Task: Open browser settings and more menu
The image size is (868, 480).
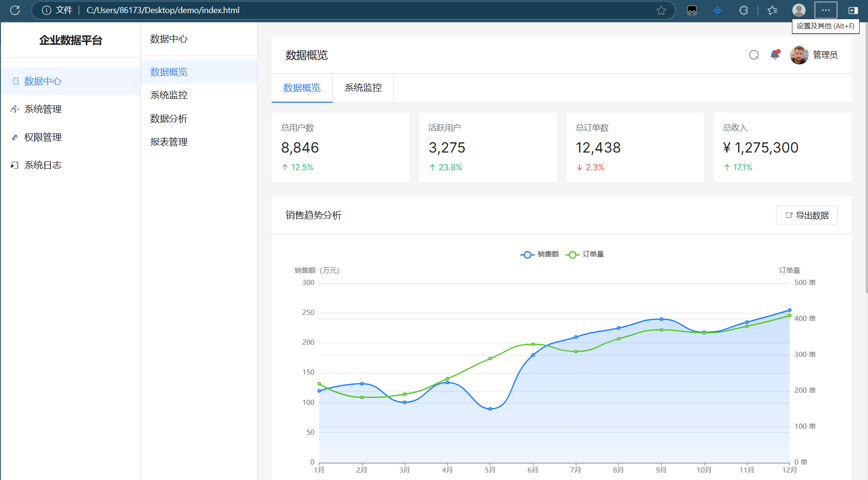Action: pos(826,10)
